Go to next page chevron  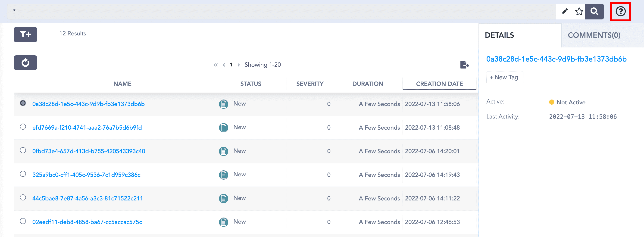tap(239, 65)
